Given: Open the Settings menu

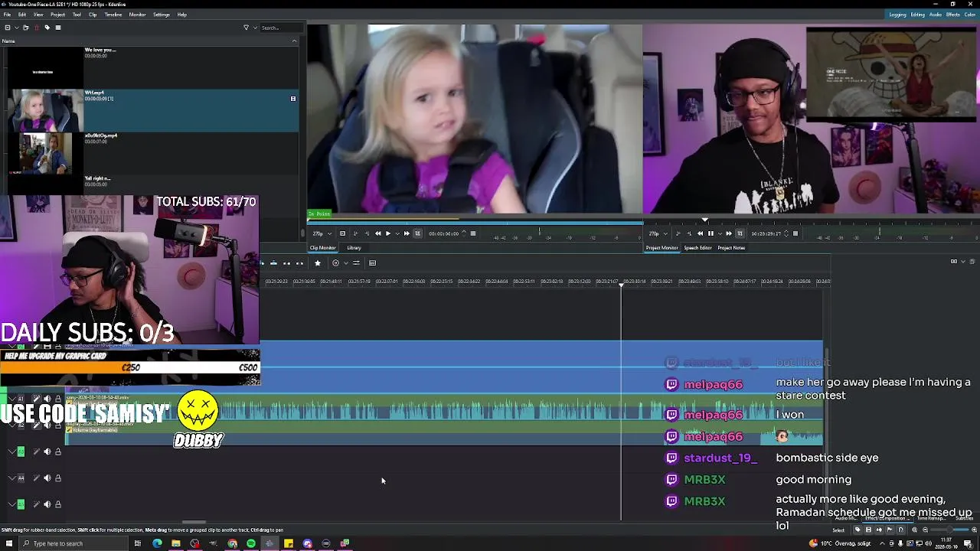Looking at the screenshot, I should [x=161, y=15].
